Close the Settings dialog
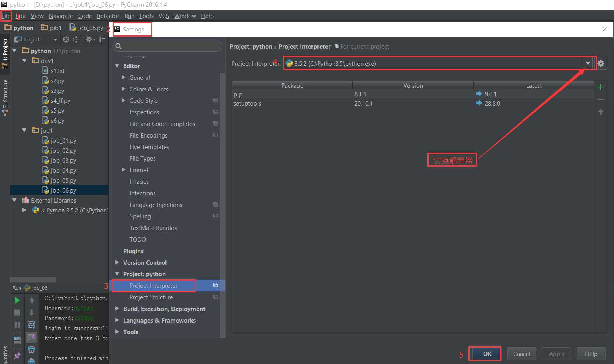The height and width of the screenshot is (364, 614). pos(604,29)
